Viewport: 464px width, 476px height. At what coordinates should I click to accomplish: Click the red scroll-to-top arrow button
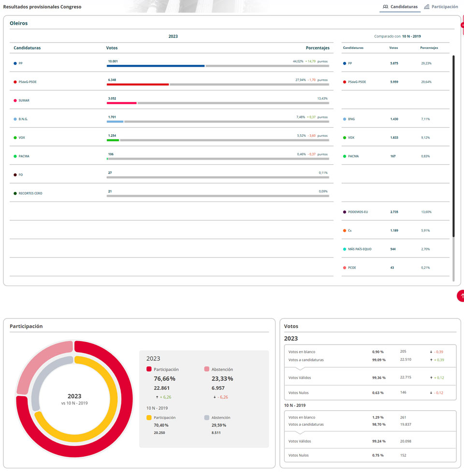pos(461,296)
